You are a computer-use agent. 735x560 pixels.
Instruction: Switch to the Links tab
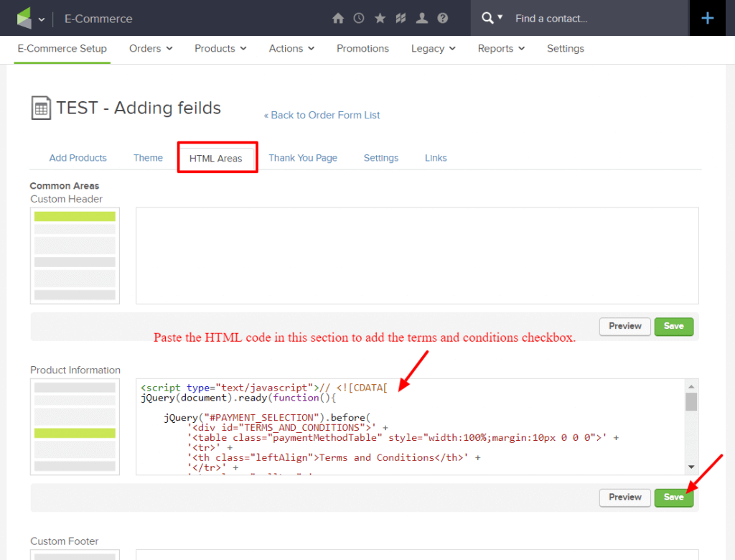[x=436, y=158]
